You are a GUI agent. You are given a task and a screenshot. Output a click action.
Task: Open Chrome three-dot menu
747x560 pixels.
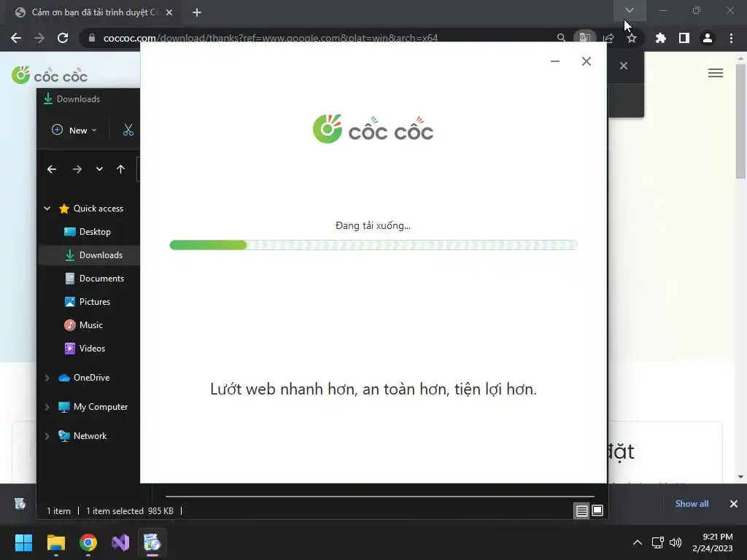pyautogui.click(x=731, y=38)
